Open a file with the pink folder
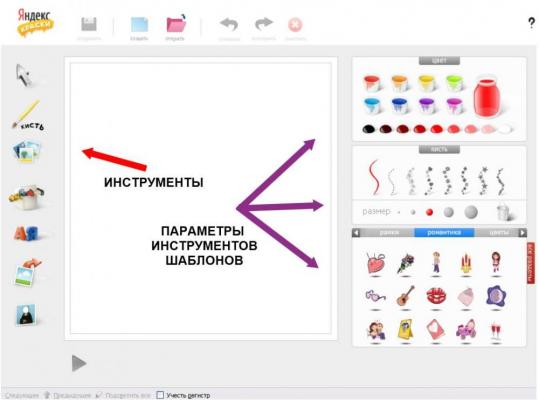This screenshot has height=400, width=539. 176,23
